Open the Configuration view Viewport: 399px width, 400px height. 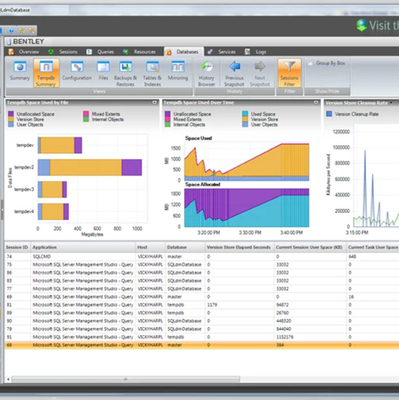tap(77, 71)
